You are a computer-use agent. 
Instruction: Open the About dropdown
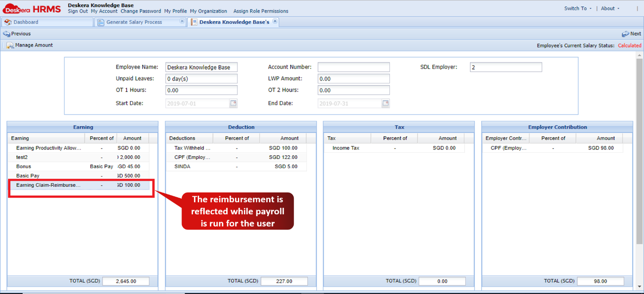(x=610, y=8)
